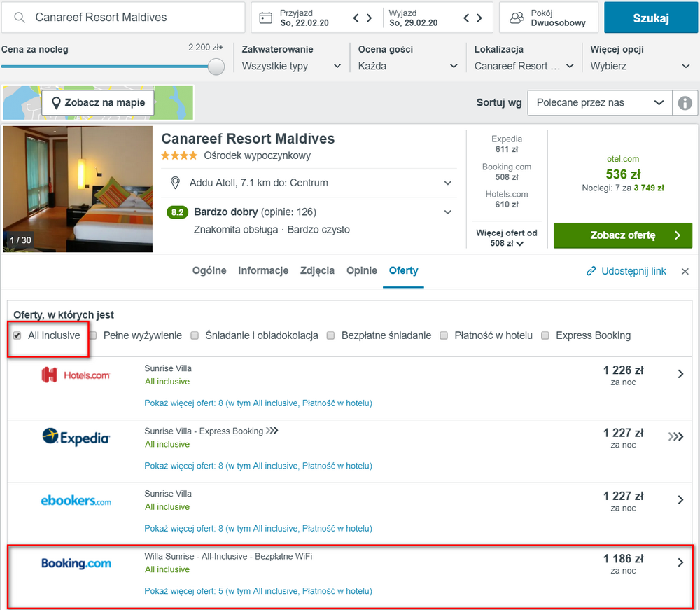Click the room guests icon
Image resolution: width=700 pixels, height=610 pixels.
(517, 18)
